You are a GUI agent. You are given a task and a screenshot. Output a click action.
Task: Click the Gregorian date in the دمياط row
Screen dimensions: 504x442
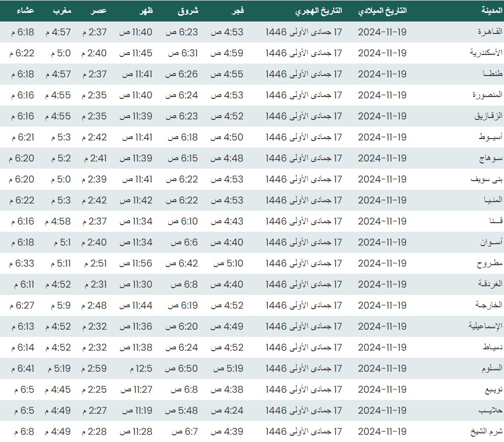pyautogui.click(x=382, y=347)
